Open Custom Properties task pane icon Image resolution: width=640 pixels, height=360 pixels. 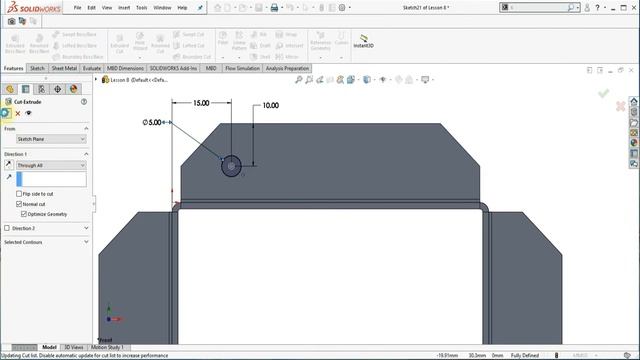(x=633, y=153)
